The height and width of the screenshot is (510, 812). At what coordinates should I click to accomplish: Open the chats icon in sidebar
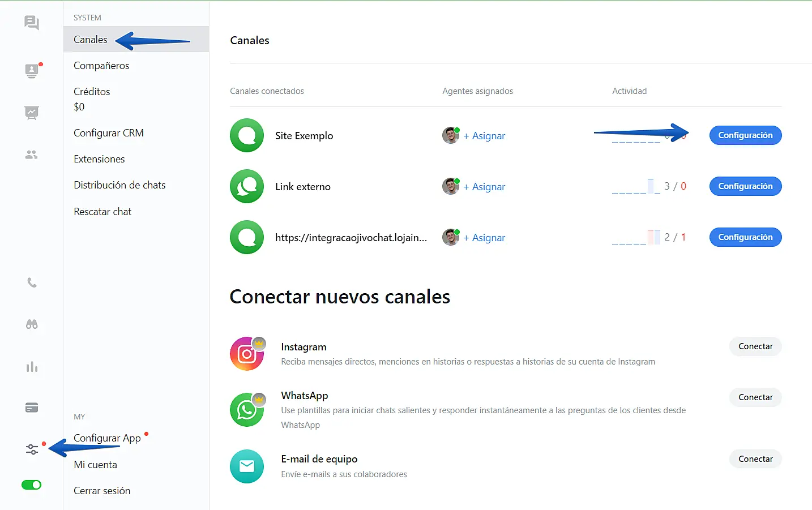click(32, 23)
